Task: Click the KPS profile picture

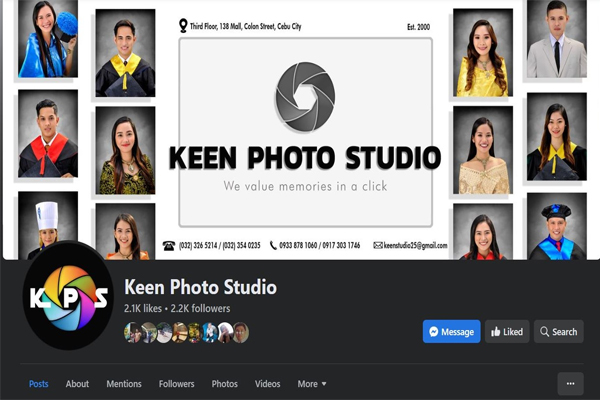Action: (68, 296)
